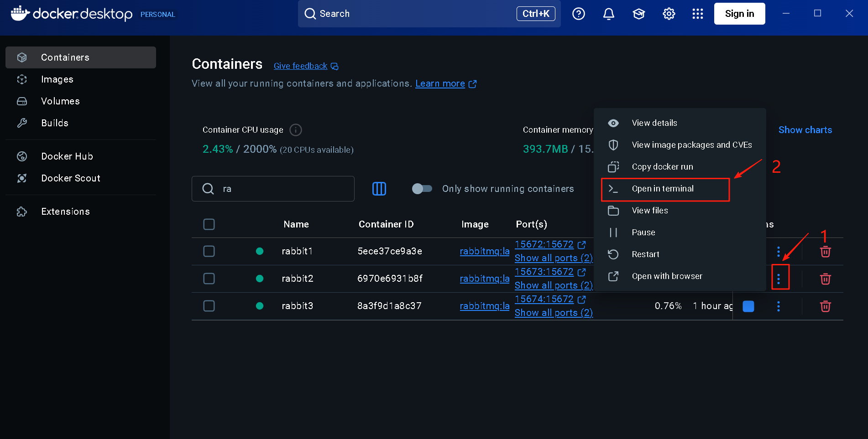Expand Show all ports for rabbit1
The width and height of the screenshot is (868, 439).
click(x=553, y=258)
